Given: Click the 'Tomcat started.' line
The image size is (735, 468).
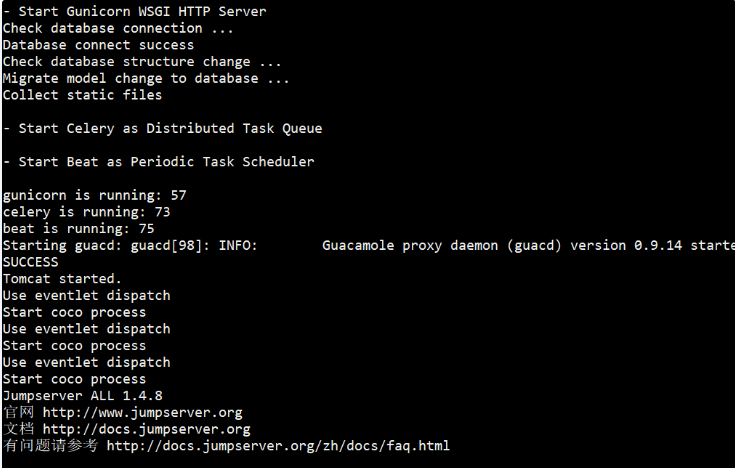Looking at the screenshot, I should pos(62,279).
